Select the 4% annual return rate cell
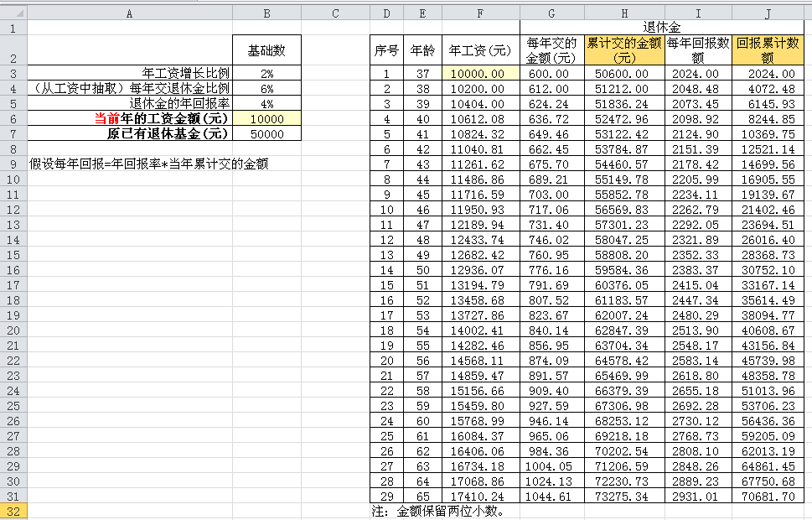This screenshot has height=520, width=812. pyautogui.click(x=266, y=104)
